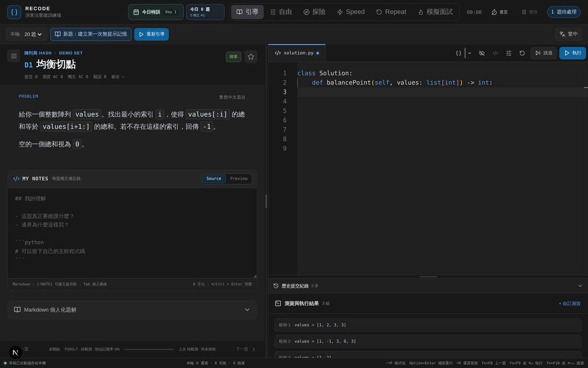Click the curly-braces code template icon
This screenshot has width=588, height=368.
point(459,53)
